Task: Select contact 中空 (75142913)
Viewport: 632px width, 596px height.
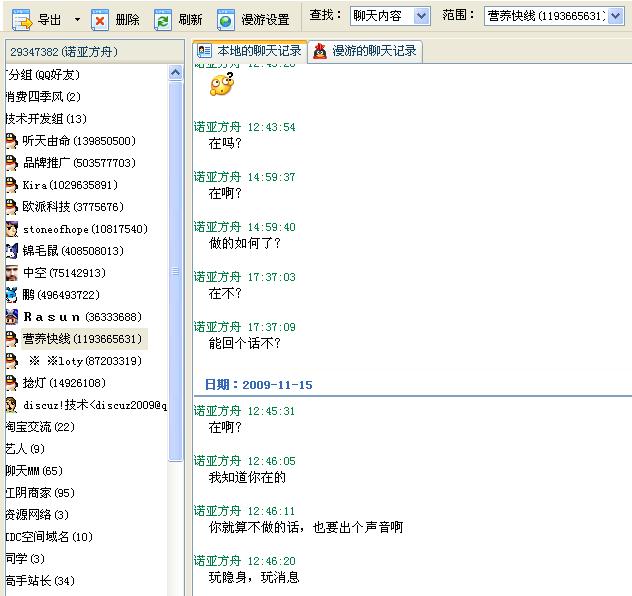Action: tap(64, 273)
